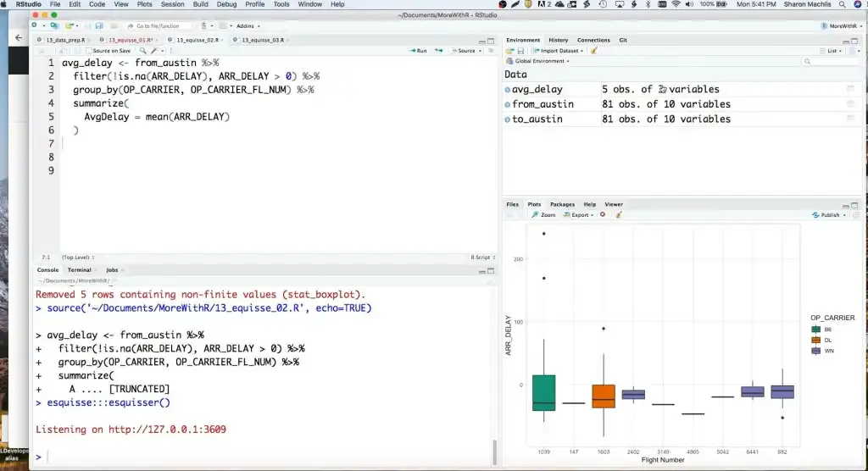Open the (Top Level) scope selector
This screenshot has height=471, width=868.
[x=77, y=258]
